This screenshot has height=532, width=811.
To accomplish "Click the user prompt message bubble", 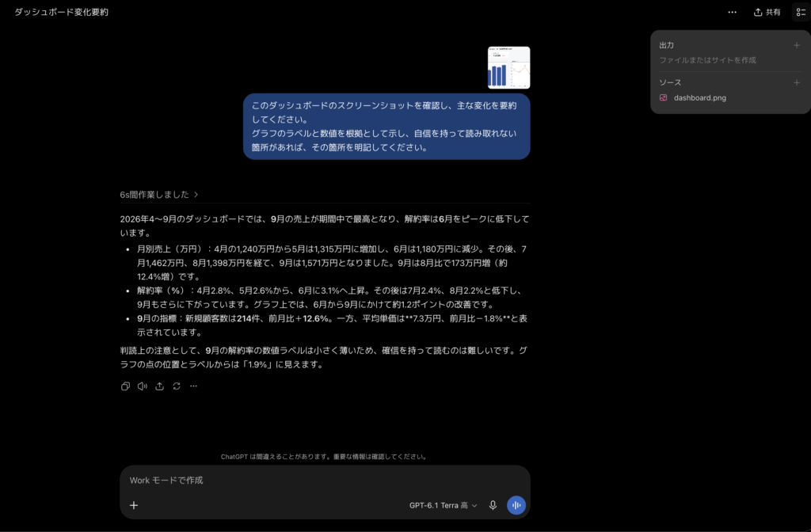I will [x=386, y=127].
